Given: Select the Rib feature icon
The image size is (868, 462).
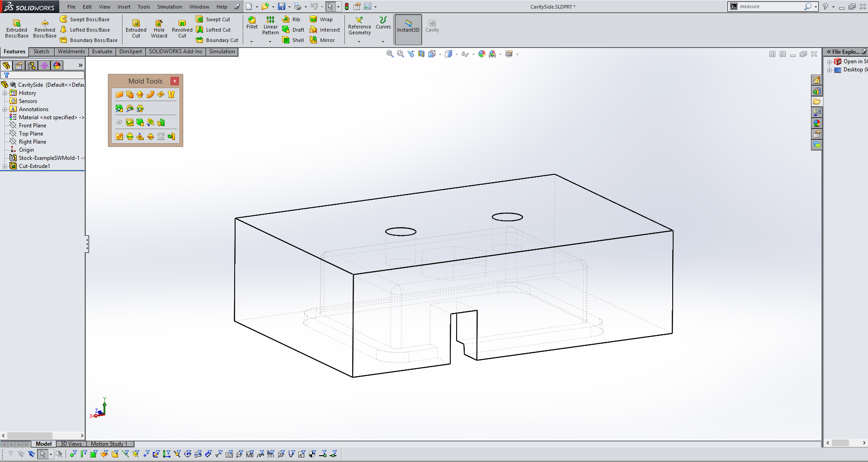Looking at the screenshot, I should point(291,19).
